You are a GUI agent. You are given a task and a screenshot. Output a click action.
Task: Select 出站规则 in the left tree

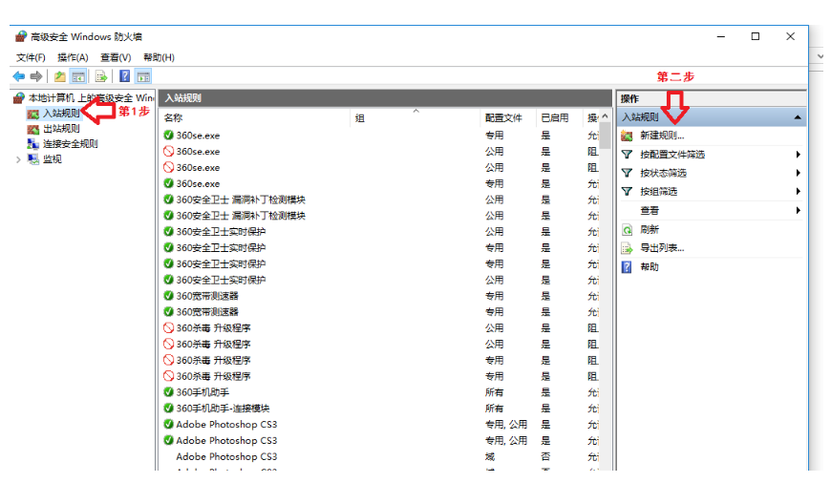coord(61,129)
